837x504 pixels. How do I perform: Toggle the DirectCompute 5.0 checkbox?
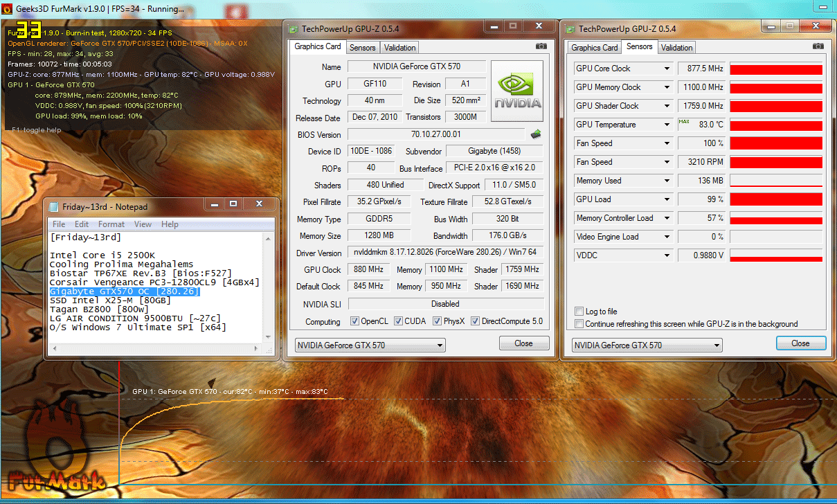click(475, 321)
